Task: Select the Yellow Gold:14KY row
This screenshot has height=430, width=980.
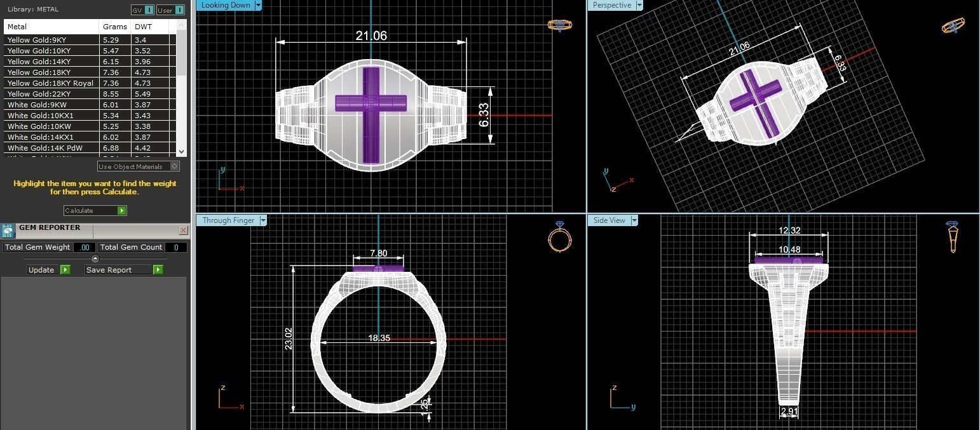Action: coord(90,61)
